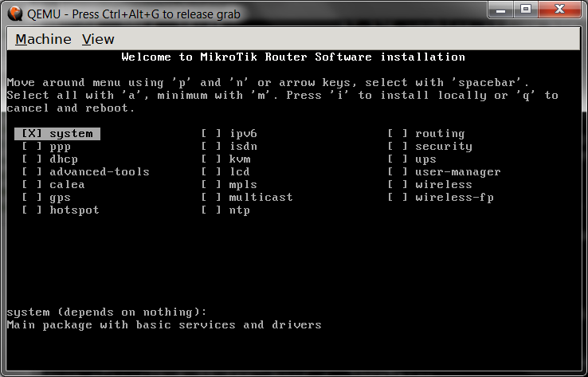
Task: Enable the dhcp package checkbox
Action: point(32,159)
